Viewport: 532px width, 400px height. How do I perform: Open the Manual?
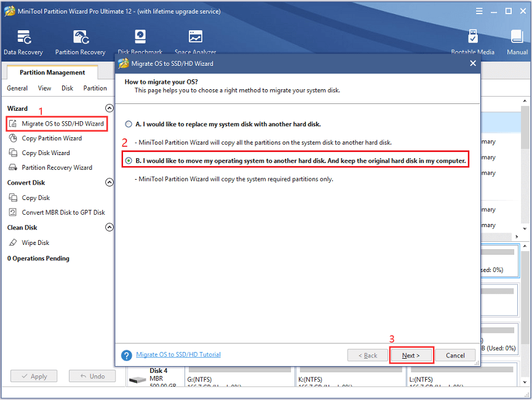pyautogui.click(x=517, y=42)
